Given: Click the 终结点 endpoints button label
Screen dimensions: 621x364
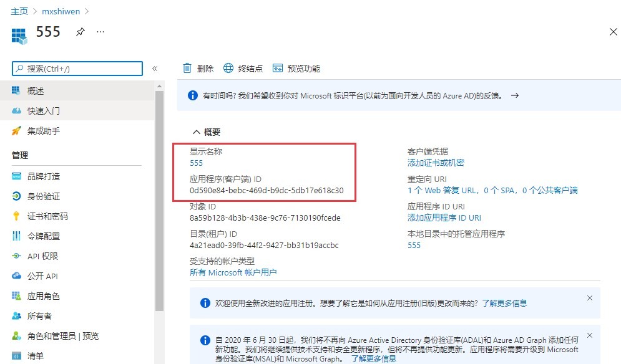Looking at the screenshot, I should click(250, 69).
